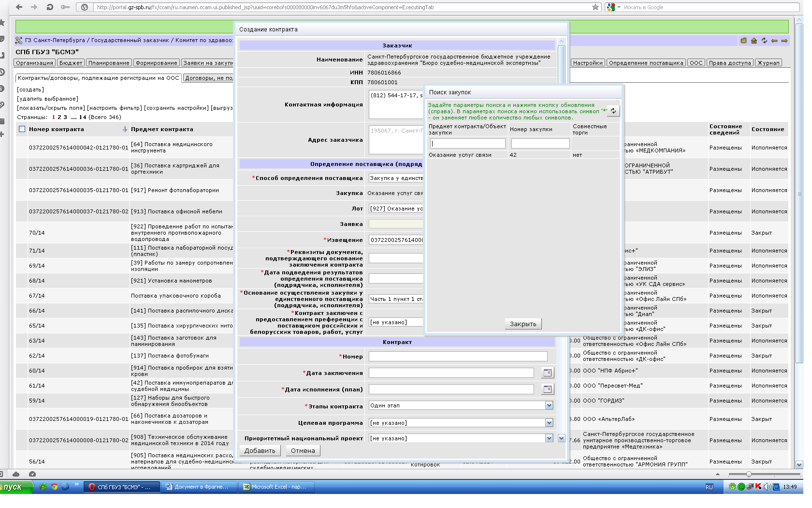The width and height of the screenshot is (812, 508).
Task: Click Номер закупки search input field
Action: coord(540,143)
